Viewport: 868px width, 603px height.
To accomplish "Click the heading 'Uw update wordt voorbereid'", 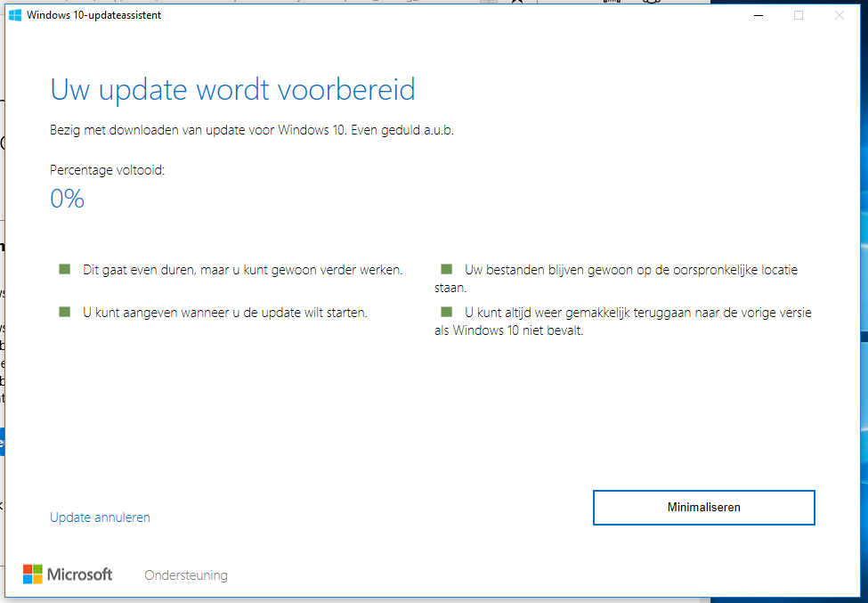I will 232,89.
